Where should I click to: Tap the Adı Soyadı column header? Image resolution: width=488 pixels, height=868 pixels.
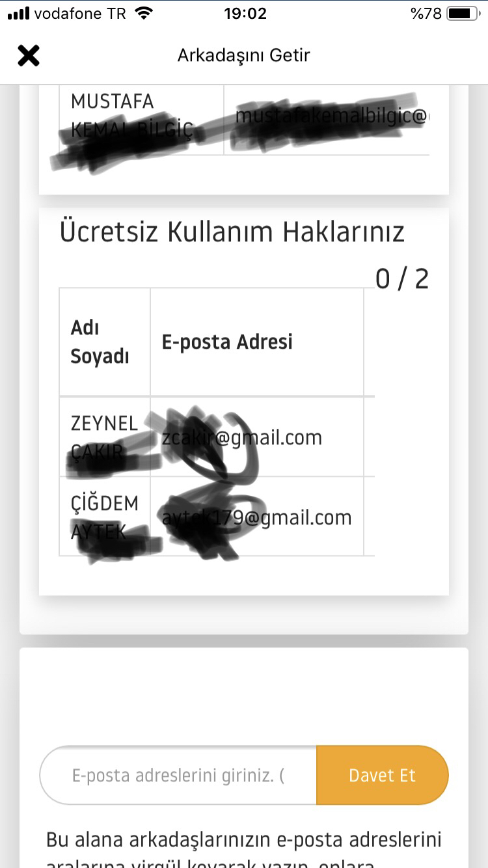(x=105, y=342)
